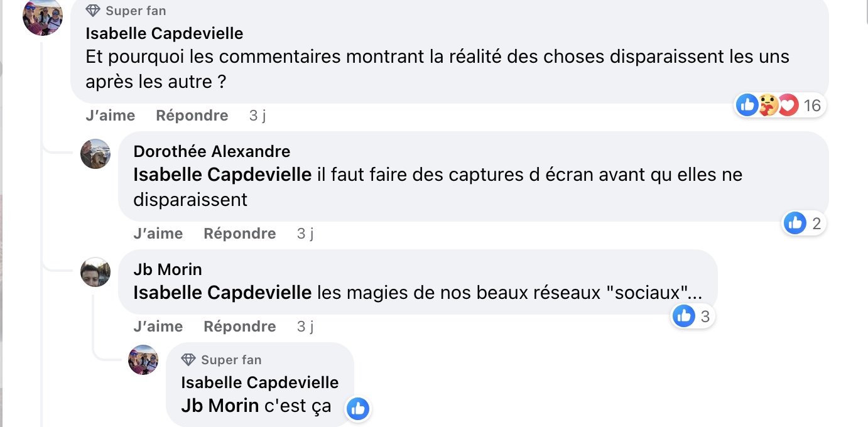Like Isabelle Capdevielle's top comment with J'aime
Image resolution: width=868 pixels, height=427 pixels.
coord(110,116)
